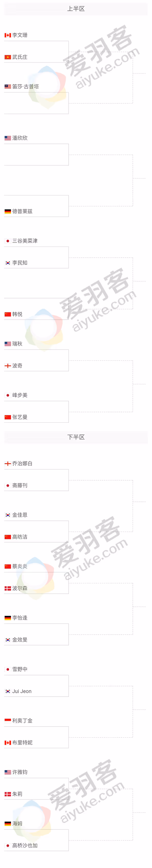Click the Indonesia flag beside 利奥丁金
Image resolution: width=152 pixels, height=868 pixels.
(x=8, y=721)
